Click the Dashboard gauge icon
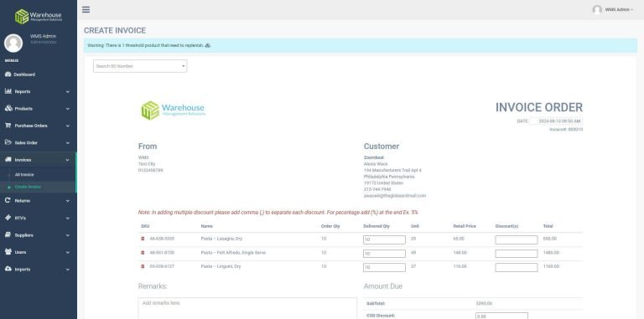The height and width of the screenshot is (319, 644). 8,75
